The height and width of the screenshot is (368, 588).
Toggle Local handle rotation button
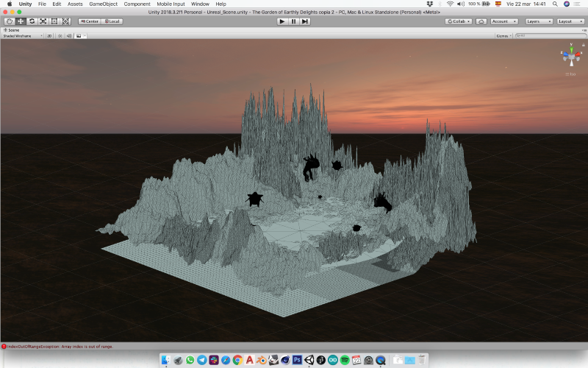click(x=113, y=21)
